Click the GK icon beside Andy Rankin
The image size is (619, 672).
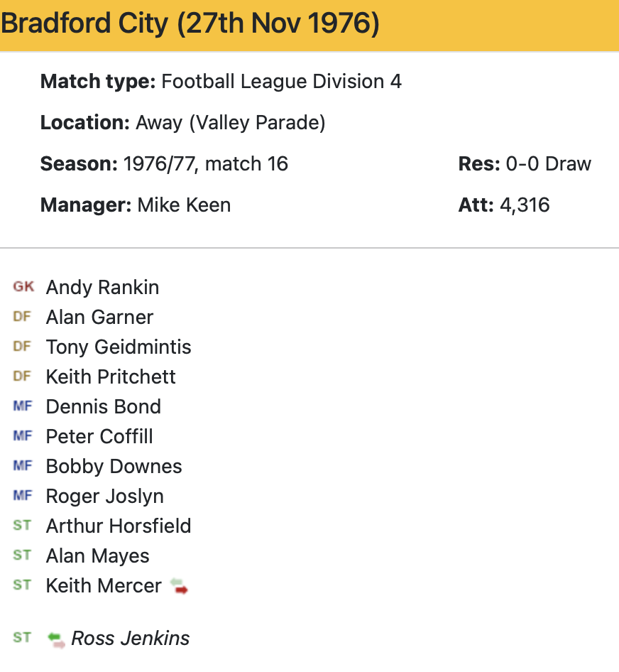coord(23,287)
